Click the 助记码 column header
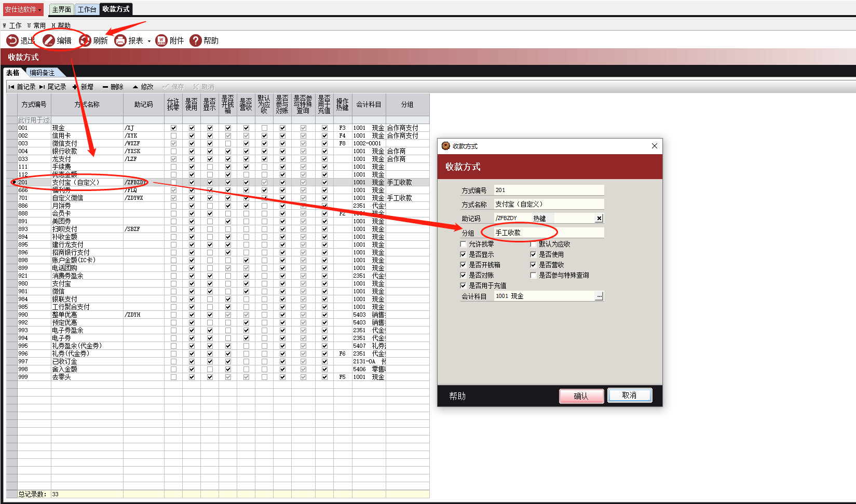 tap(144, 104)
